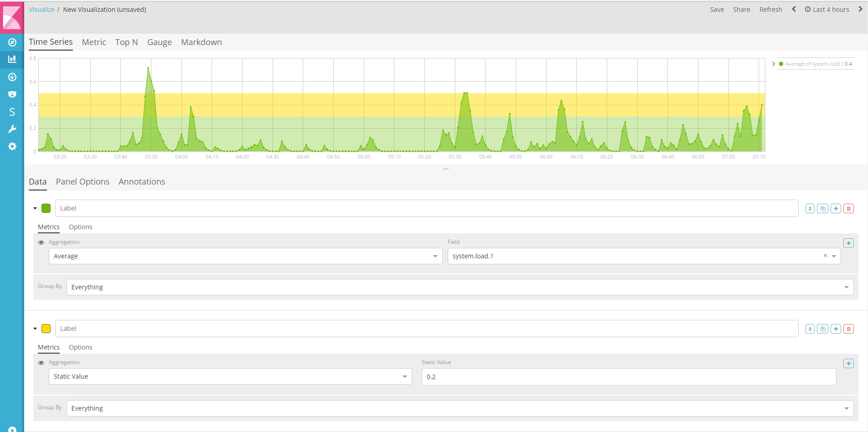Screen dimensions: 868x432
Task: Add a series from green series row
Action: pos(836,209)
